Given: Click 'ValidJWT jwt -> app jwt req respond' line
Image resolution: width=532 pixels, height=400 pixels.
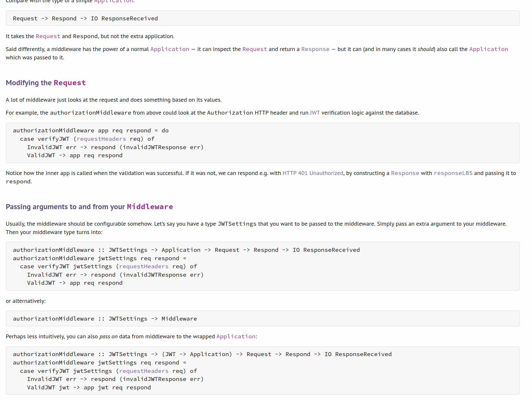Looking at the screenshot, I should pos(89,387).
